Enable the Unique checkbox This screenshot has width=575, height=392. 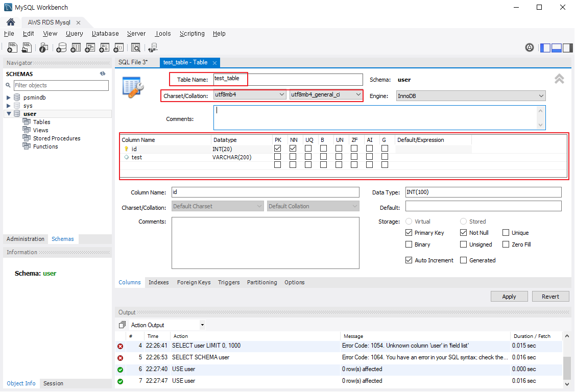[506, 232]
